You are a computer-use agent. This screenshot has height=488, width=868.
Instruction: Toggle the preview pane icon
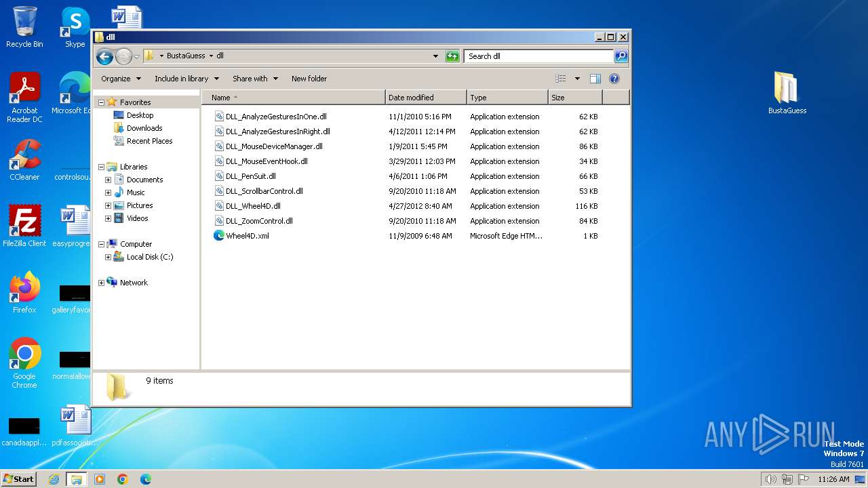595,79
